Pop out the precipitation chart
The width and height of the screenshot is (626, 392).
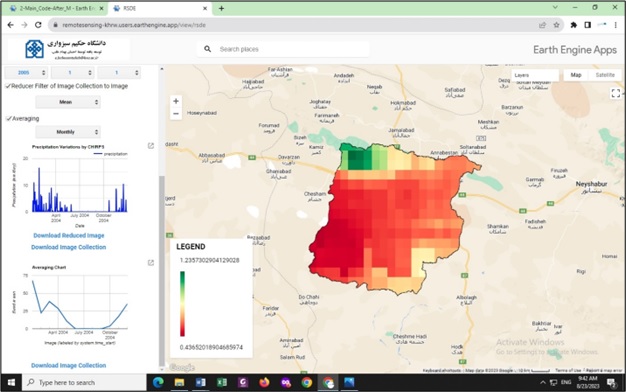pos(151,146)
